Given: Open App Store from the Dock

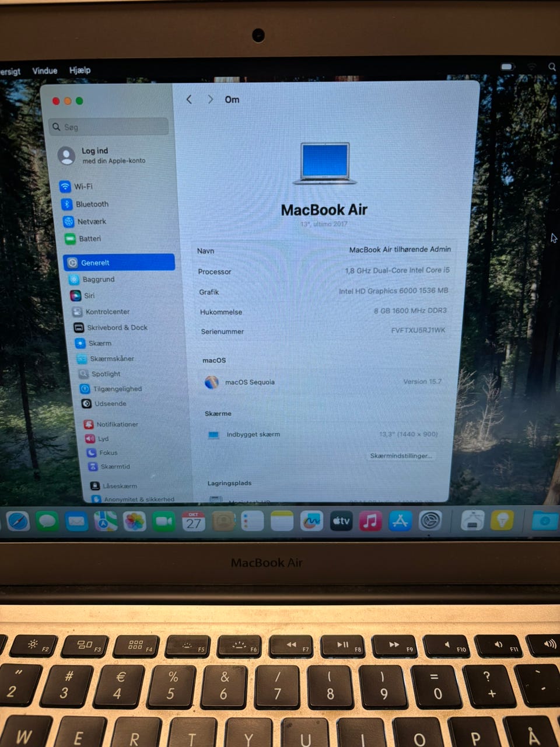Looking at the screenshot, I should coord(400,521).
